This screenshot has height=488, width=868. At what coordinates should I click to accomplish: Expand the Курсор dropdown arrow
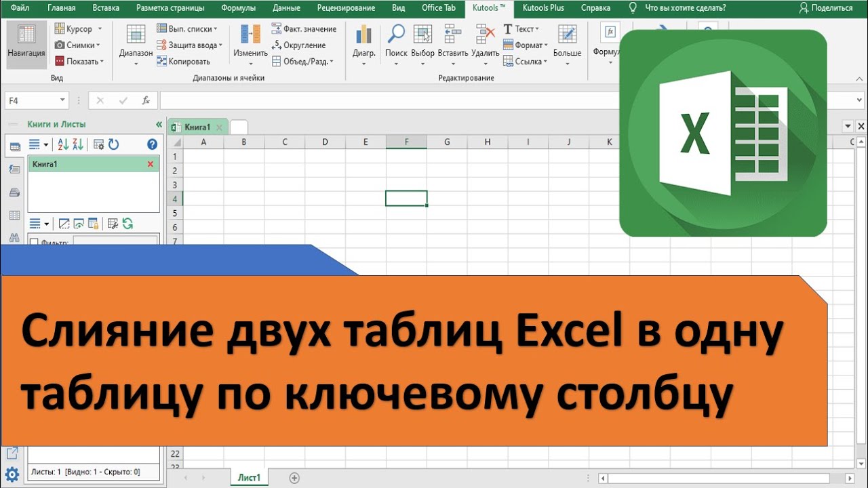[x=100, y=29]
